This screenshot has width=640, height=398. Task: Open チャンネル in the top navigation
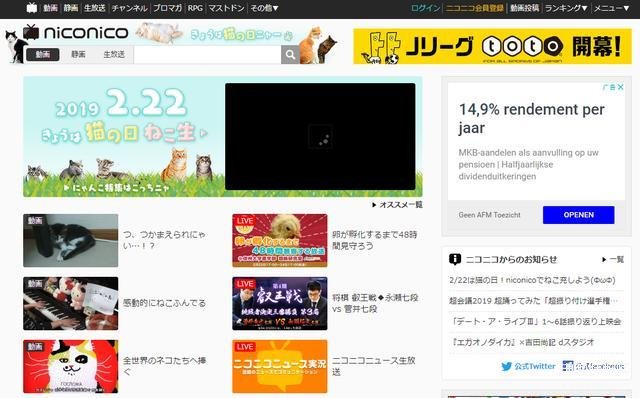pos(129,8)
